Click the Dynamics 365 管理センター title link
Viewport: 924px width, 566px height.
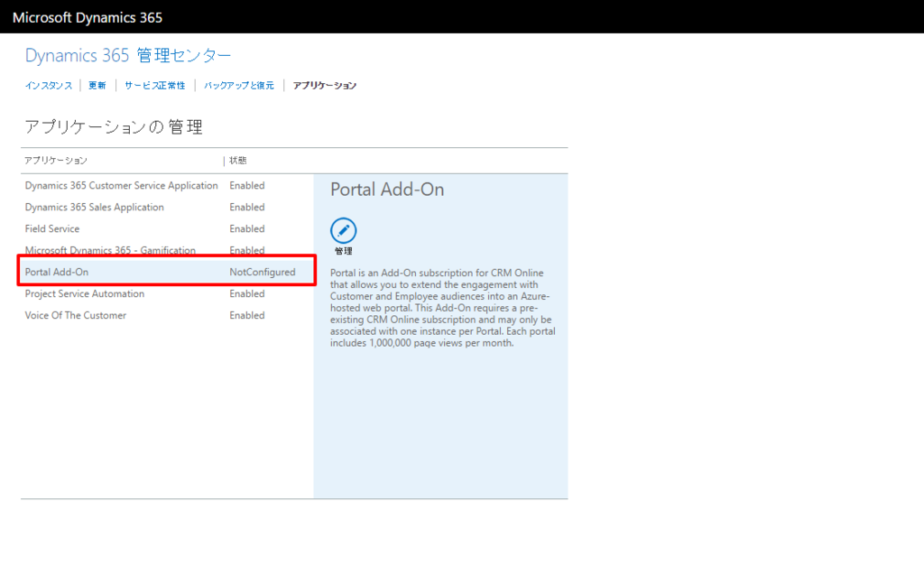tap(128, 55)
